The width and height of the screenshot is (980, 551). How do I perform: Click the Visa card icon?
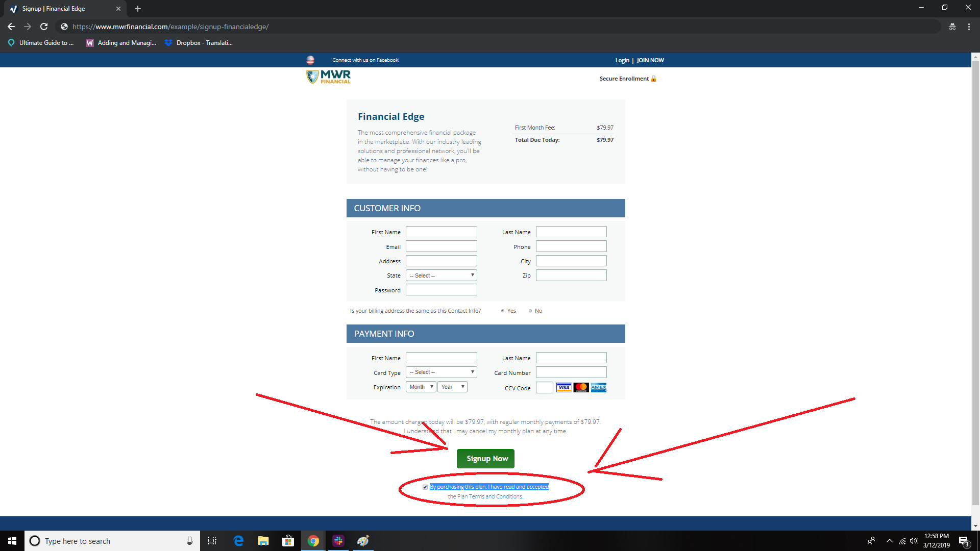tap(563, 388)
